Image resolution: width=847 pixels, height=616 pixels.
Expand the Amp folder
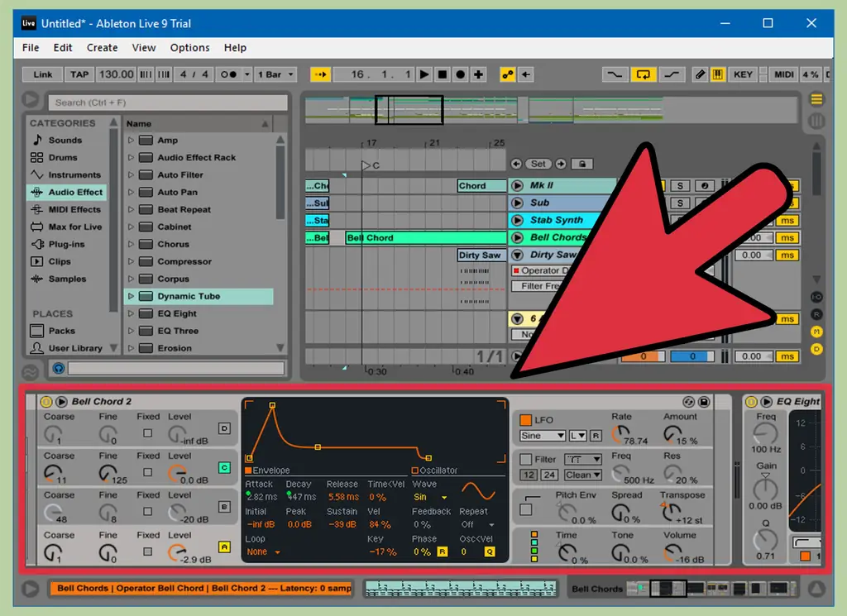tap(130, 141)
